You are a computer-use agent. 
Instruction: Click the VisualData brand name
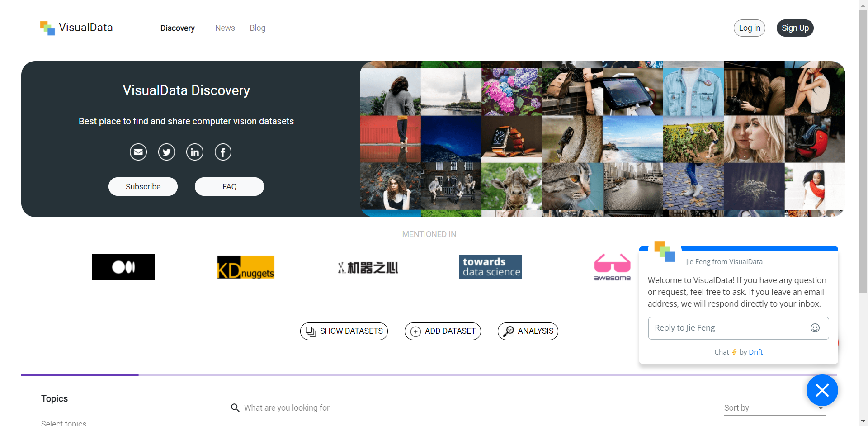click(86, 28)
